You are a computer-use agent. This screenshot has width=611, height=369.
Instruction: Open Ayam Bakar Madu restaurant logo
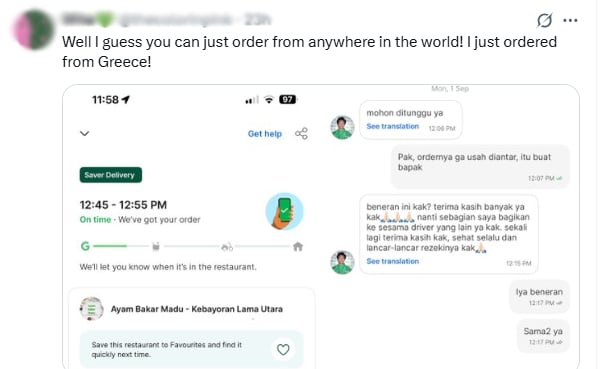[92, 309]
